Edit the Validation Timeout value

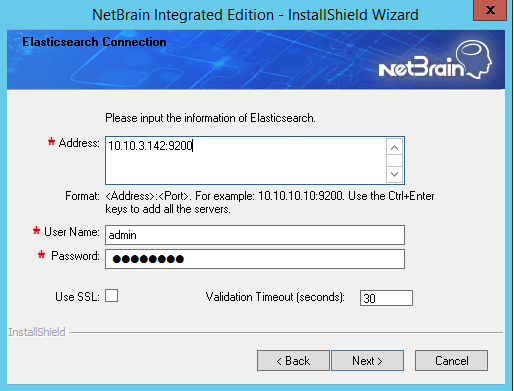pyautogui.click(x=386, y=298)
